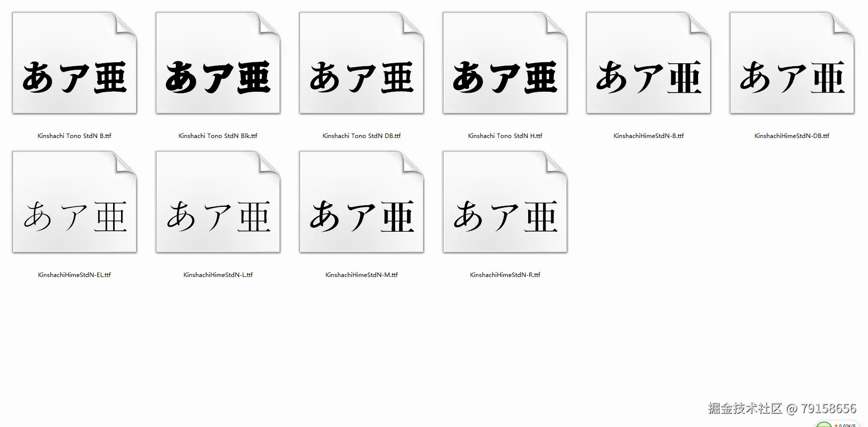Select the Kinshachi Tono StdN B.ttf file icon
The height and width of the screenshot is (427, 868).
pyautogui.click(x=75, y=63)
